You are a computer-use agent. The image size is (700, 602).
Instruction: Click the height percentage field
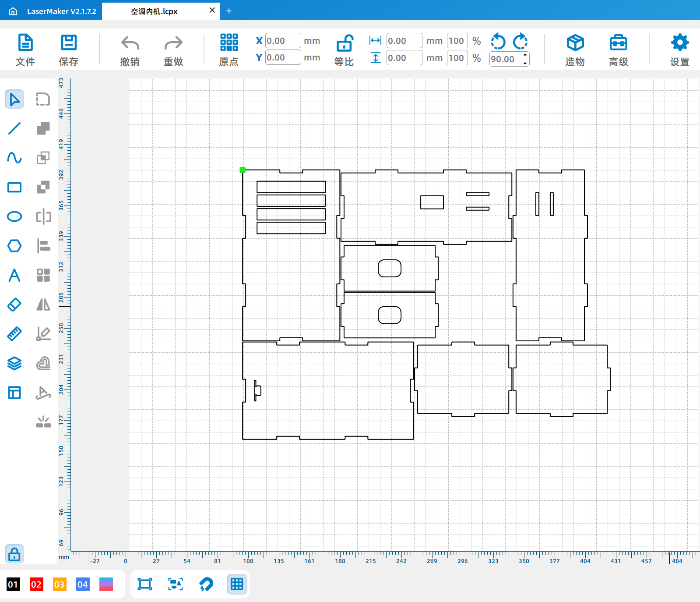tap(457, 58)
